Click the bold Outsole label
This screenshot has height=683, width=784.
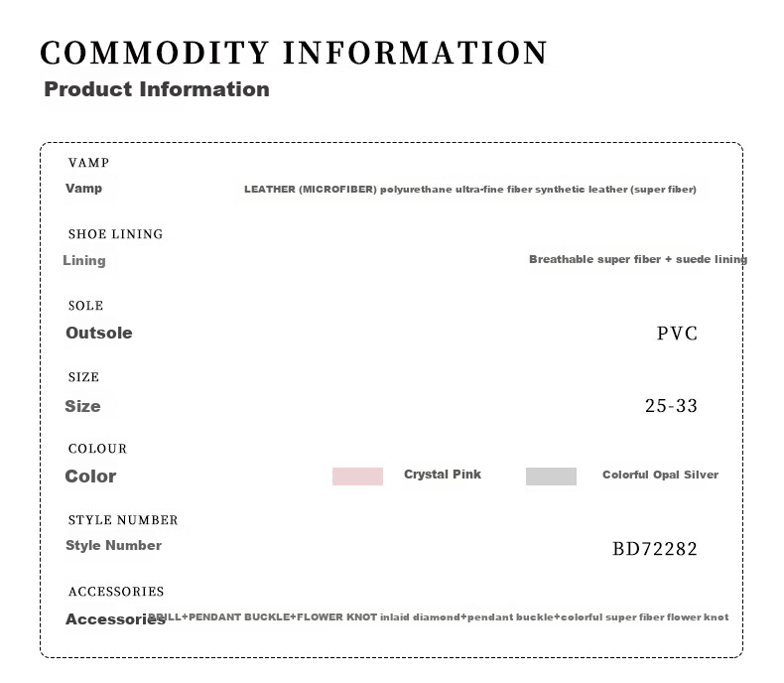pos(99,333)
